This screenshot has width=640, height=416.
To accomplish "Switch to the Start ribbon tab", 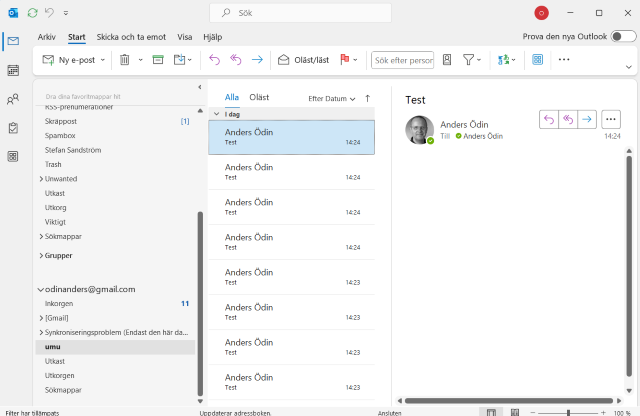I will [x=76, y=37].
